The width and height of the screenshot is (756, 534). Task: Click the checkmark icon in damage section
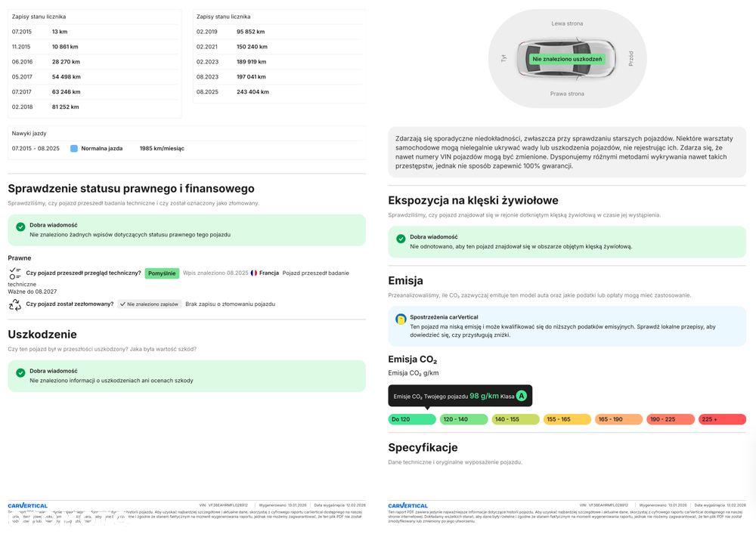coord(20,372)
